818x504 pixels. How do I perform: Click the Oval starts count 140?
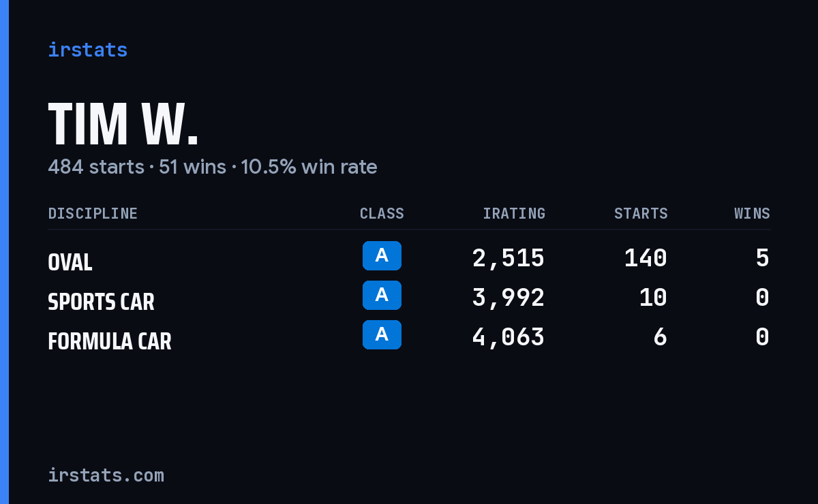(646, 258)
